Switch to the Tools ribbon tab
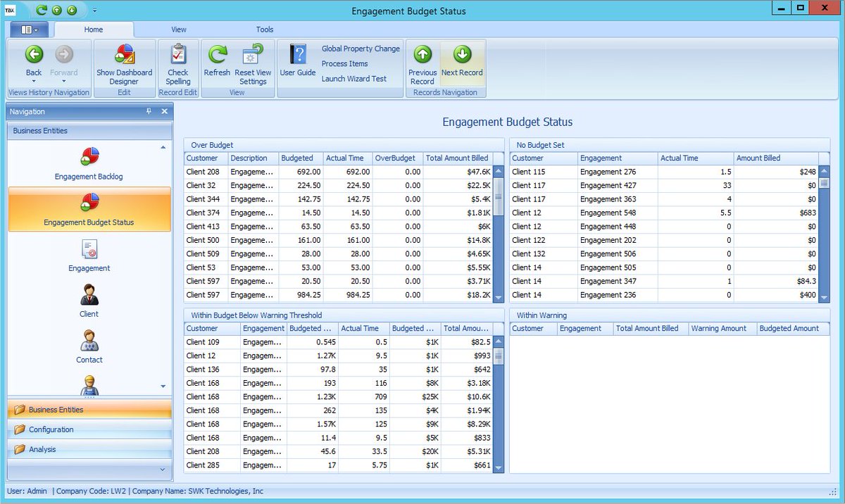This screenshot has height=504, width=845. [x=265, y=30]
